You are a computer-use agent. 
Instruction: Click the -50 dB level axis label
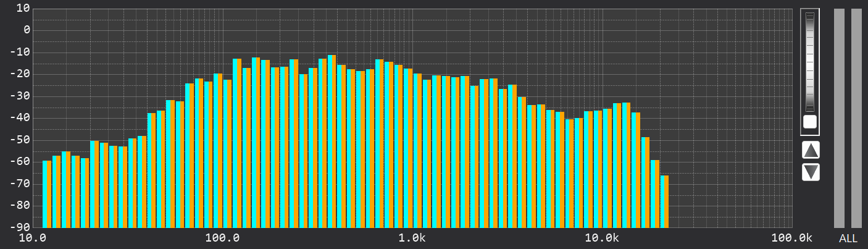21,140
